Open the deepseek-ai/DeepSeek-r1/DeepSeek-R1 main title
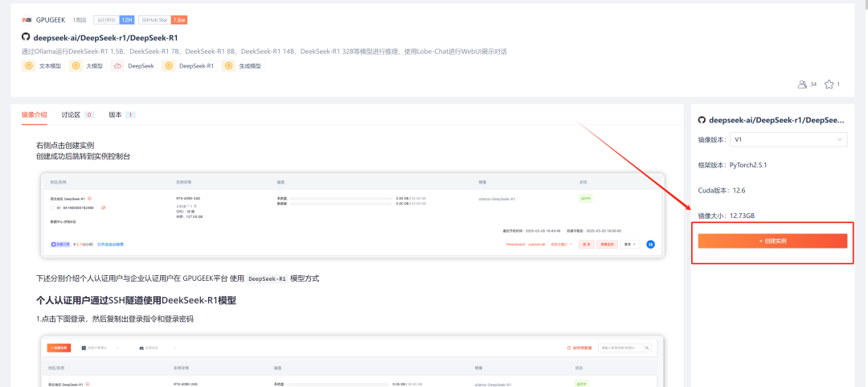The width and height of the screenshot is (868, 387). click(105, 38)
